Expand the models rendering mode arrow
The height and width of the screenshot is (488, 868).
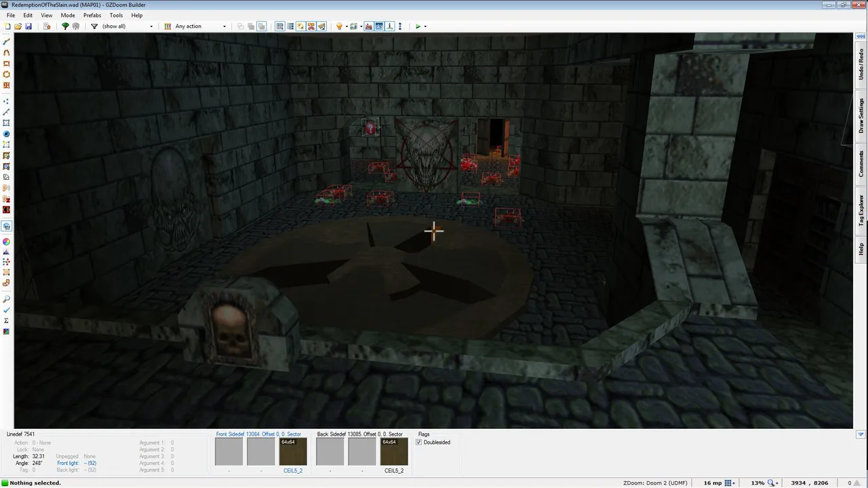(361, 26)
